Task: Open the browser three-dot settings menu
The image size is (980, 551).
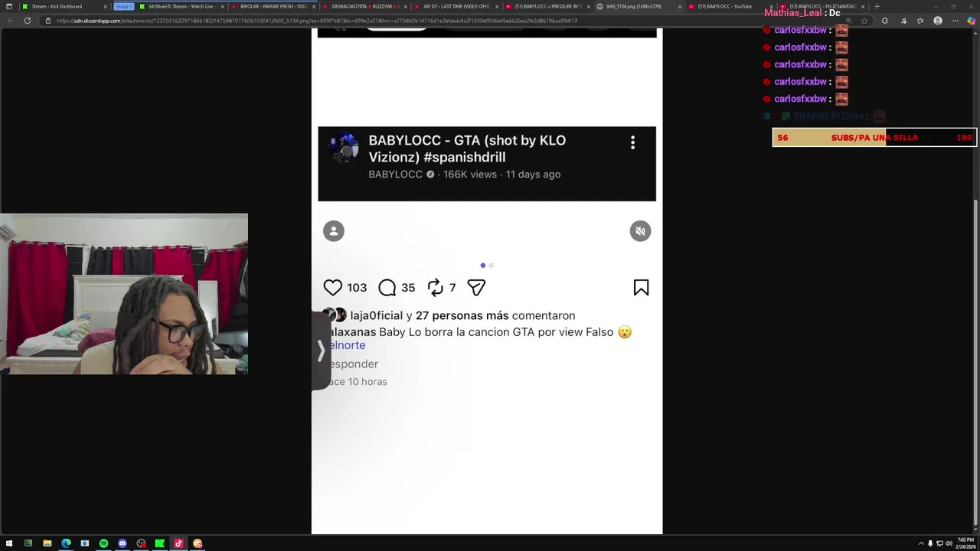Action: point(955,21)
